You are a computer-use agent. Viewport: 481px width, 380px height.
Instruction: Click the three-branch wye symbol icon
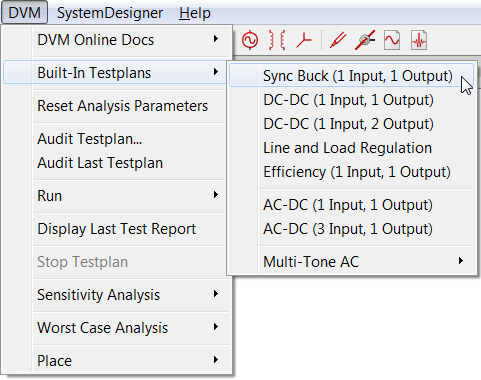[303, 40]
